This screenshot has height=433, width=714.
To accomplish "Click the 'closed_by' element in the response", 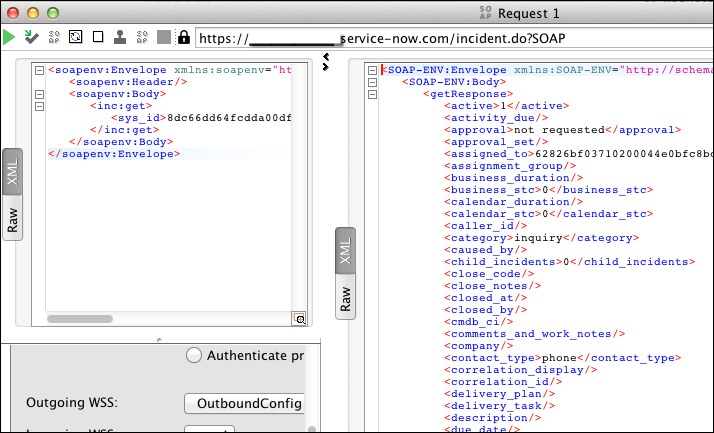I will pos(485,310).
